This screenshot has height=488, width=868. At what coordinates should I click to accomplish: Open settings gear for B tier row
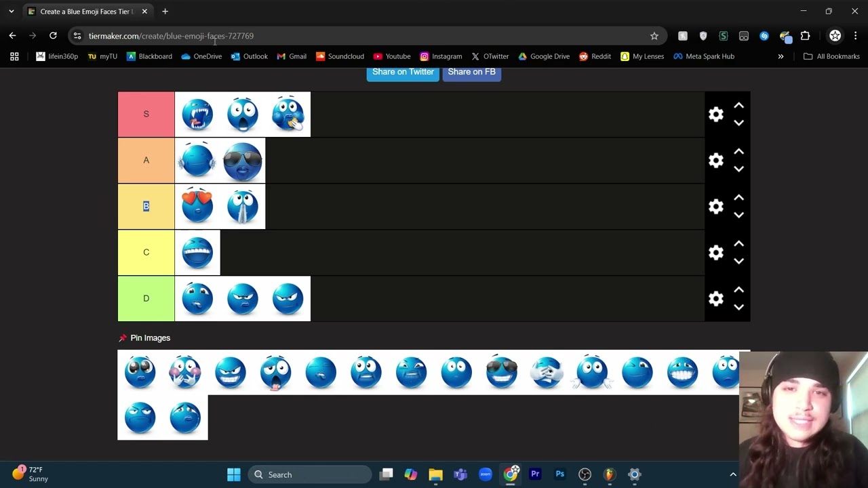pyautogui.click(x=716, y=207)
